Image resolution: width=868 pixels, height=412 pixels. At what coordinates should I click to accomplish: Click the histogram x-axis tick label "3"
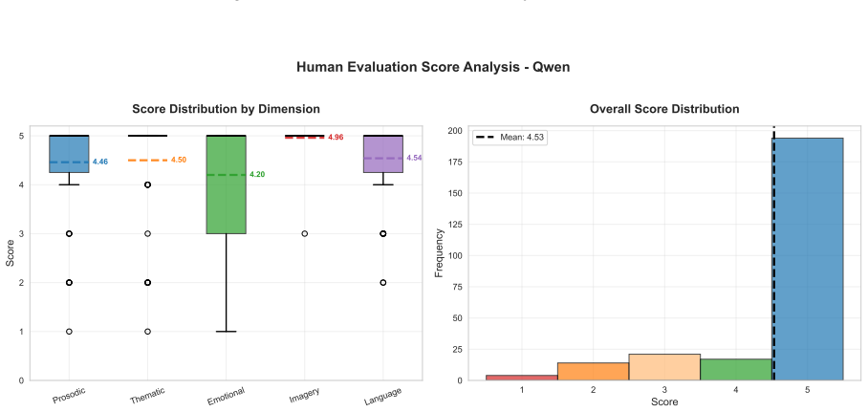pos(664,390)
